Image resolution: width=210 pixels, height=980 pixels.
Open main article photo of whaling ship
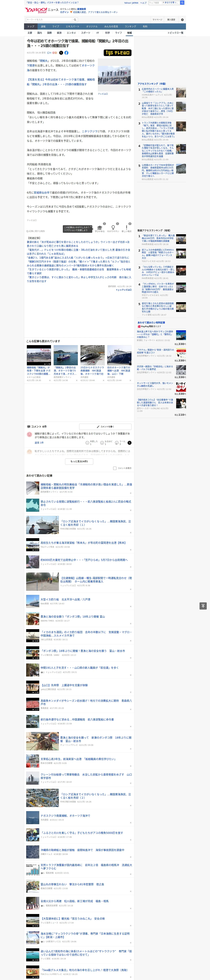tap(114, 75)
